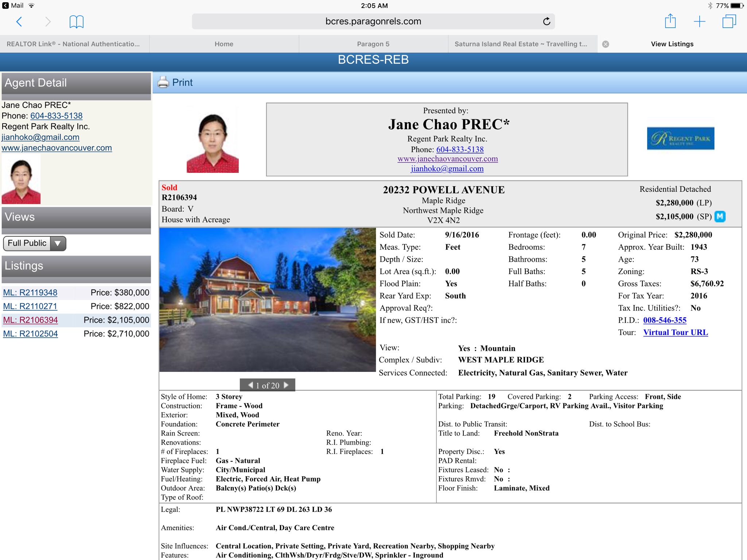This screenshot has width=747, height=560.
Task: Switch to the Paragon 5 tab
Action: [373, 44]
